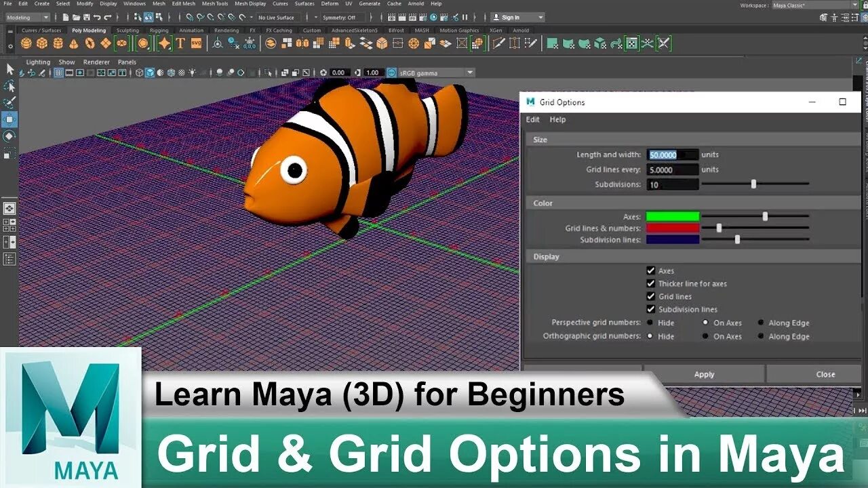Click the SVG import shelf icon
This screenshot has width=868, height=488.
[196, 43]
